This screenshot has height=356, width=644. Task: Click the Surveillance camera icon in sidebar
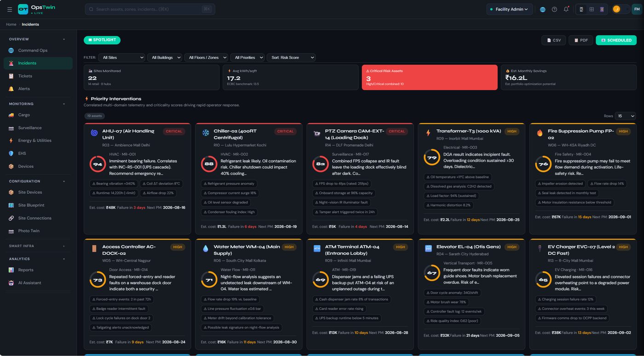11,128
